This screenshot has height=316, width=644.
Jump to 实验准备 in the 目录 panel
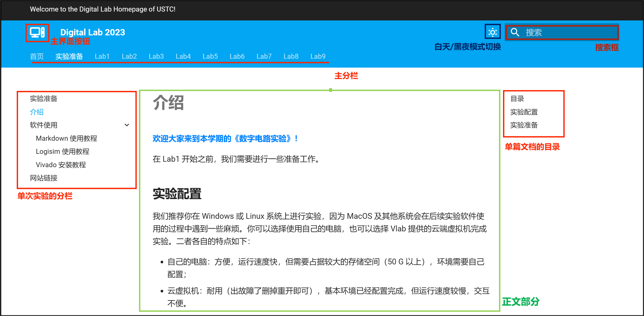524,125
